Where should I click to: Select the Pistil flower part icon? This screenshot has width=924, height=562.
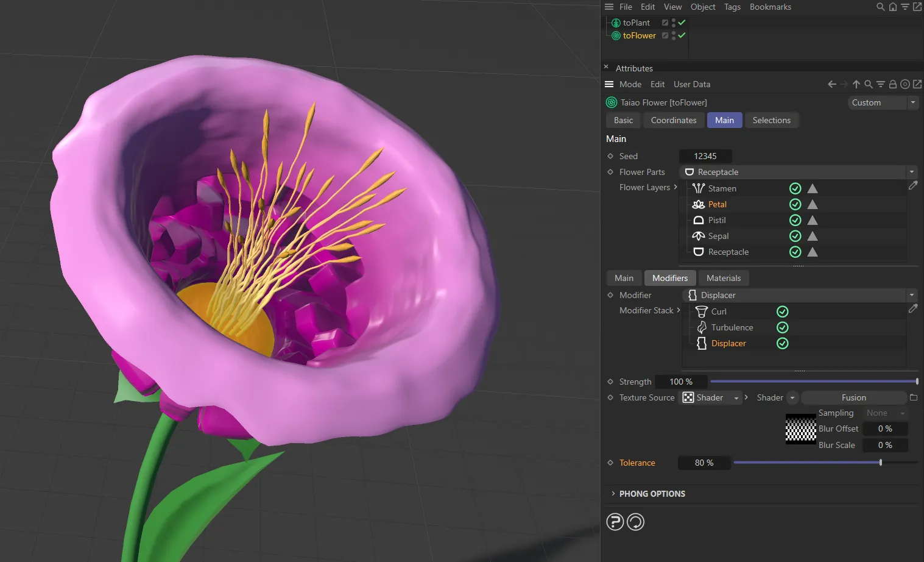[698, 219]
